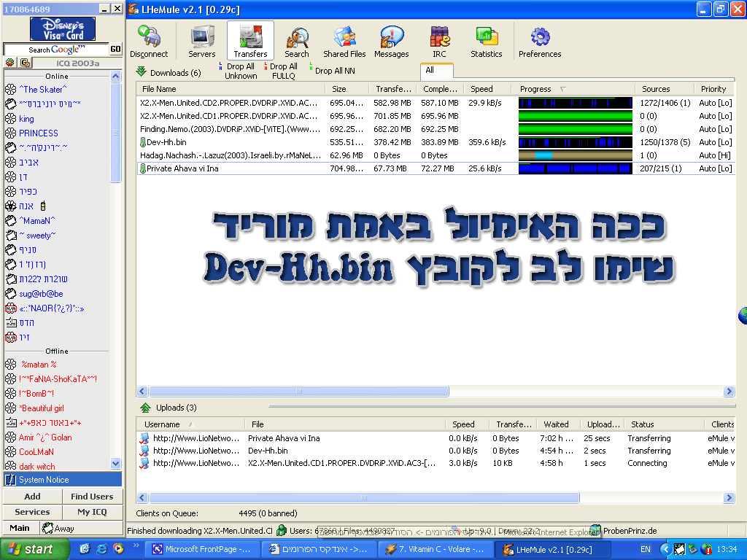This screenshot has height=560, width=747.
Task: Click the Add button in ICQ
Action: pyautogui.click(x=32, y=496)
